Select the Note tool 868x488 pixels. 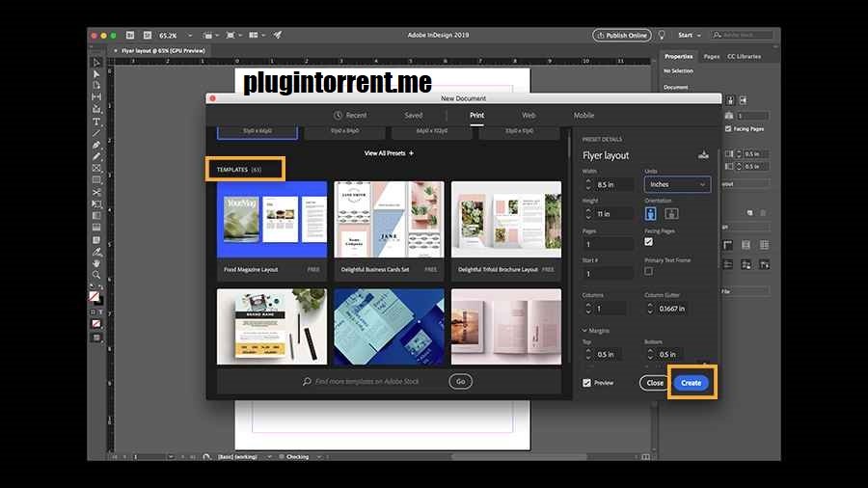pyautogui.click(x=96, y=239)
